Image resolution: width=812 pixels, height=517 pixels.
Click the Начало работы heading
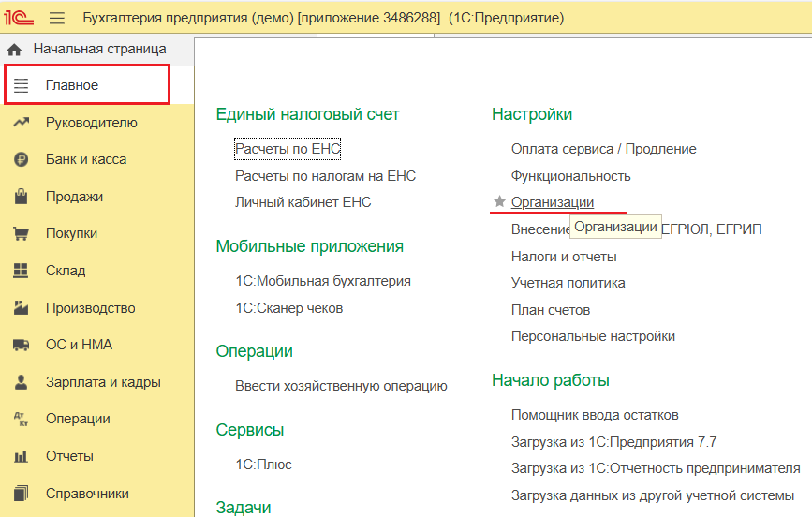(x=551, y=380)
